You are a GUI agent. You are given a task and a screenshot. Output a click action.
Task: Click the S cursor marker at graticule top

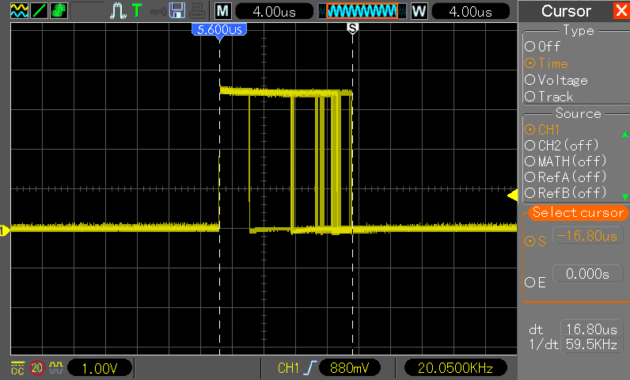coord(352,29)
